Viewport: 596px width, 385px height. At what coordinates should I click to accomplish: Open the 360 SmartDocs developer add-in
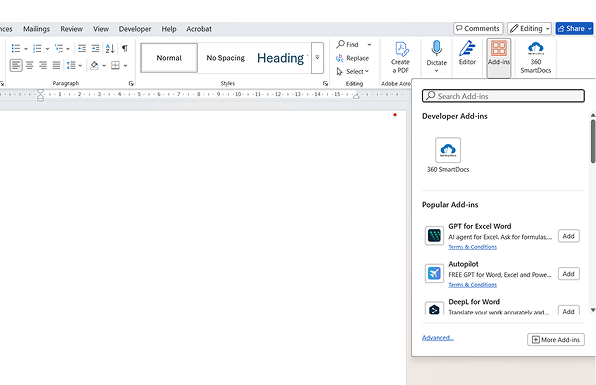click(x=448, y=155)
